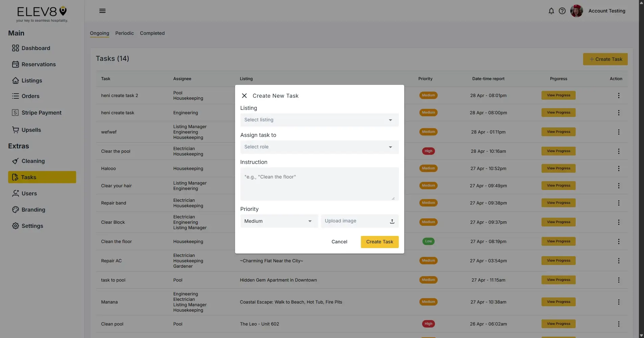Viewport: 644px width, 338px height.
Task: Select the Reservations icon in sidebar
Action: click(x=15, y=64)
